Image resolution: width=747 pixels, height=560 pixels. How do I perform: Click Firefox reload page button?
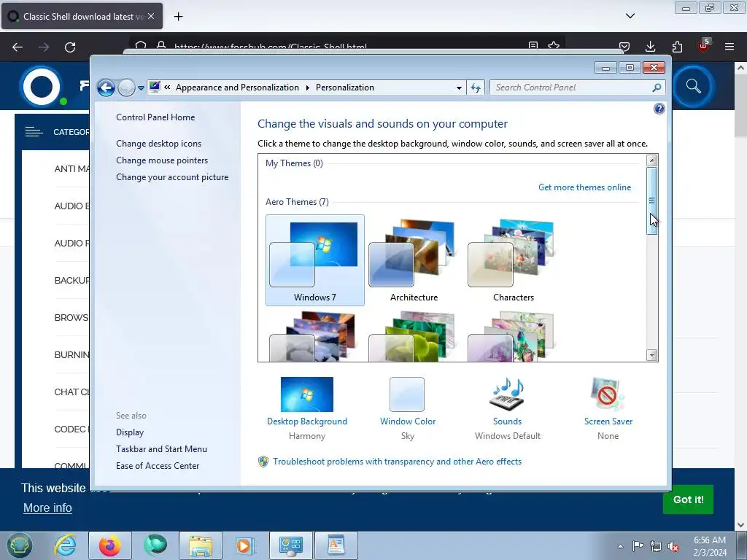(x=70, y=47)
